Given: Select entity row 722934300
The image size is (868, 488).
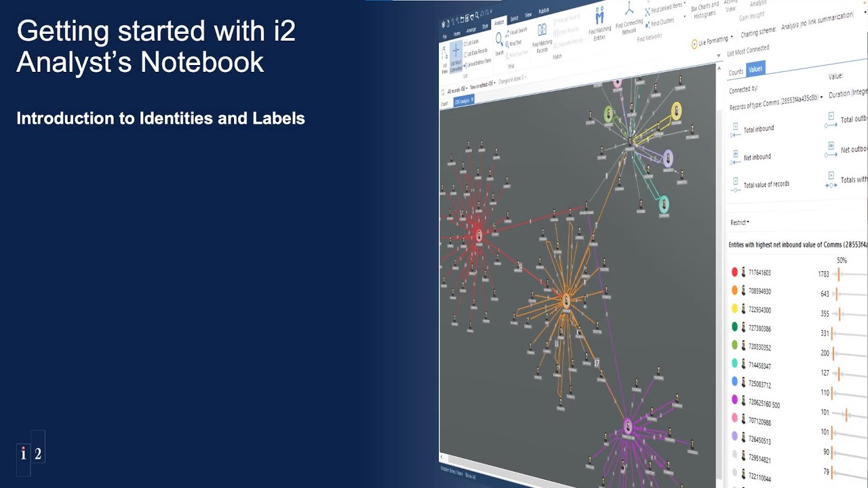Looking at the screenshot, I should pos(798,310).
